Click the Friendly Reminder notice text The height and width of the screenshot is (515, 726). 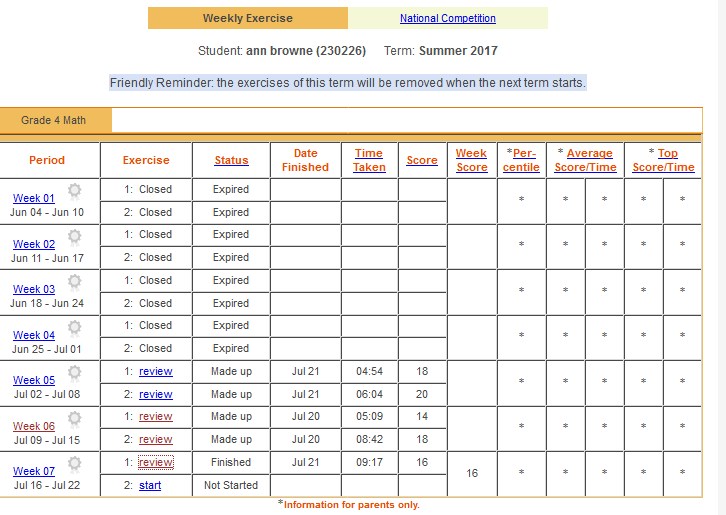pyautogui.click(x=348, y=83)
